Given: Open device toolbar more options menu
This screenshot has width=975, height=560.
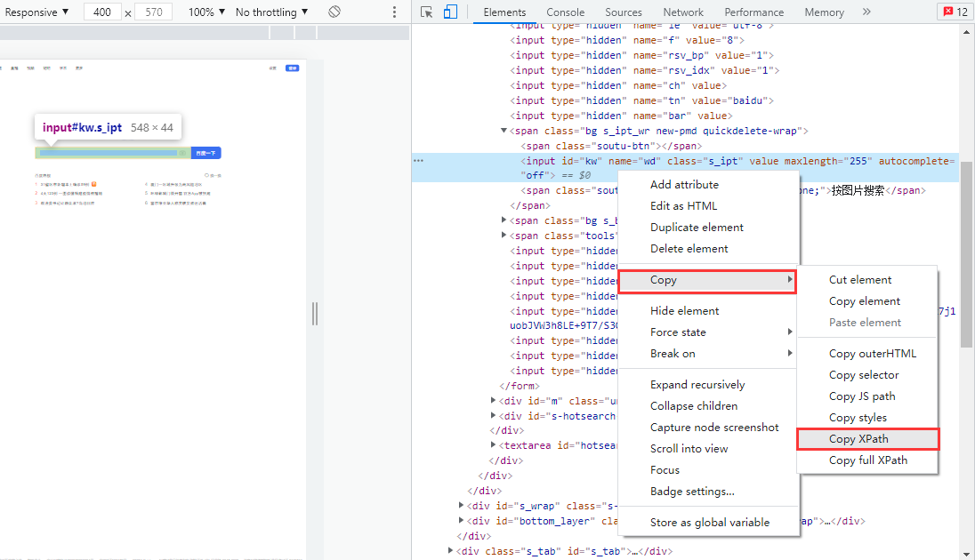Looking at the screenshot, I should [x=394, y=12].
